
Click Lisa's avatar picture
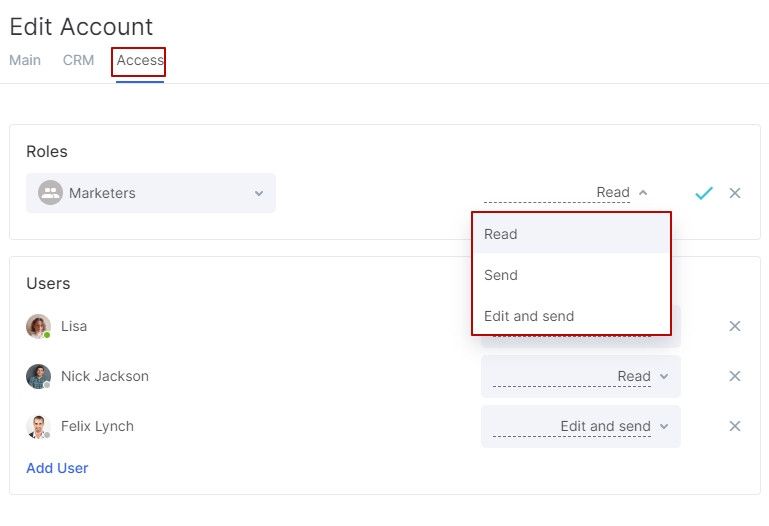[x=38, y=326]
